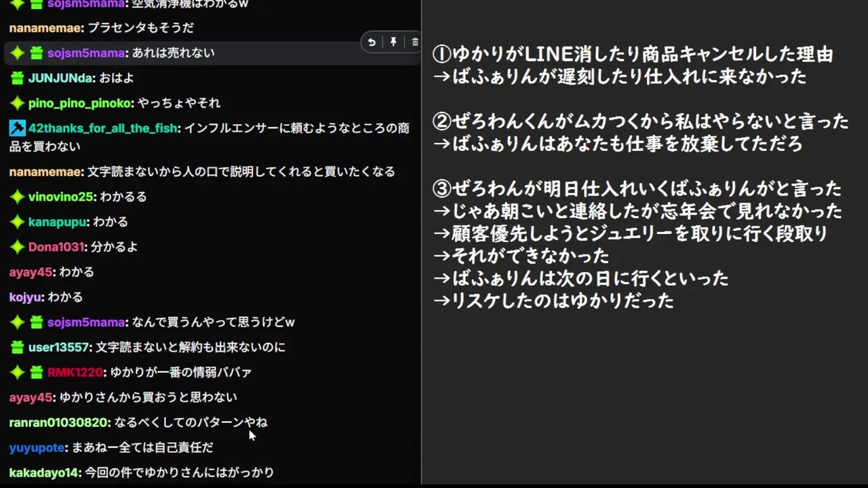Viewport: 868px width, 488px height.
Task: Click note line '→ばふぁりんは次の日に行くといった'
Action: pyautogui.click(x=580, y=278)
